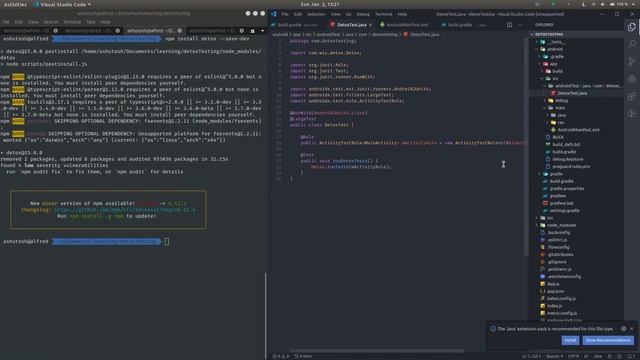
Task: Open the terminal tab list dropdown arrow
Action: click(262, 31)
